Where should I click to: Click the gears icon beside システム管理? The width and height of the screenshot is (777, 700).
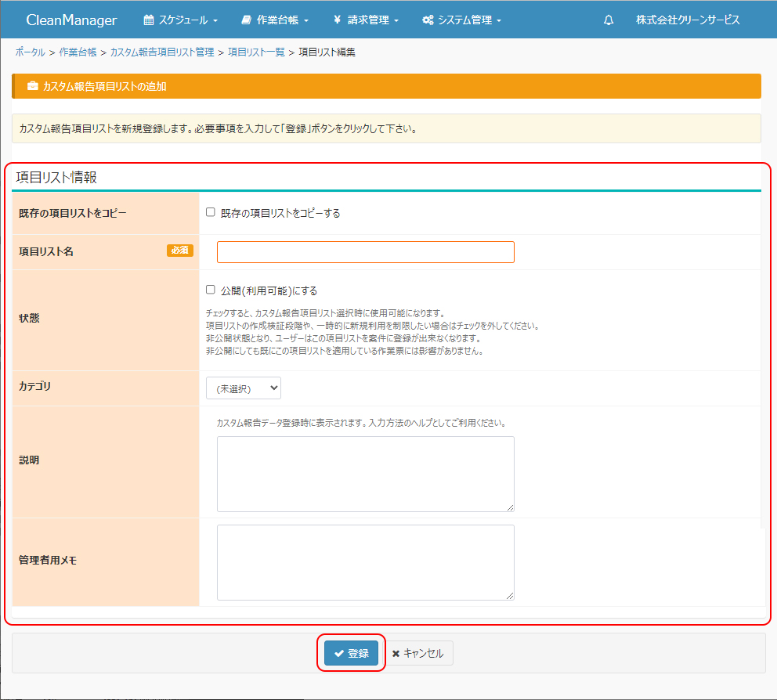pos(428,20)
